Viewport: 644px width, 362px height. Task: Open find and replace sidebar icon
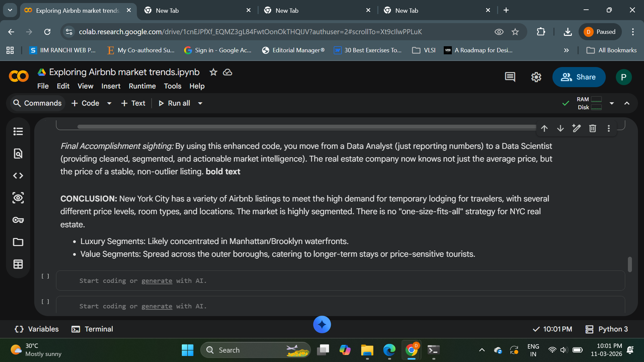click(18, 154)
